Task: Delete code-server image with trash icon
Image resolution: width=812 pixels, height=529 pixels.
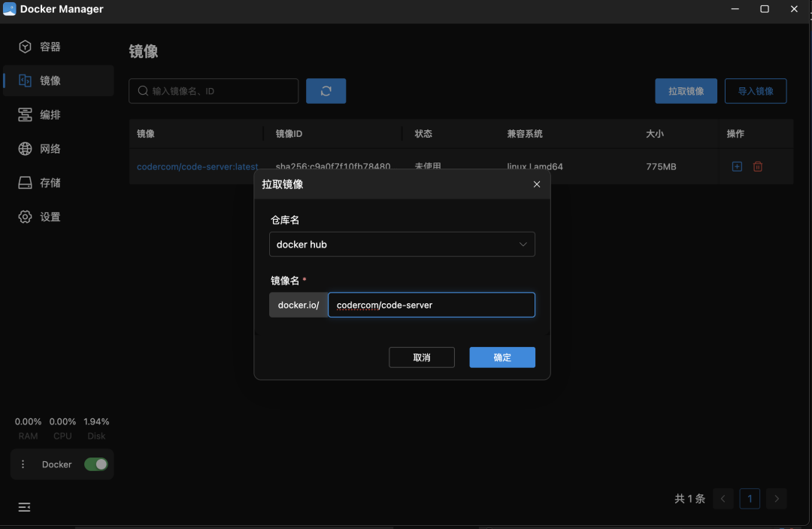Action: [x=758, y=166]
